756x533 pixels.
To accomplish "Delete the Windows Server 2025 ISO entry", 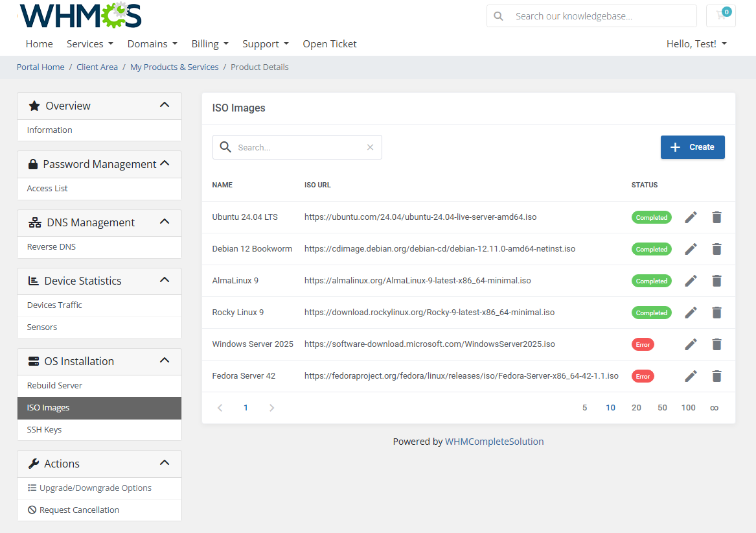I will tap(717, 344).
